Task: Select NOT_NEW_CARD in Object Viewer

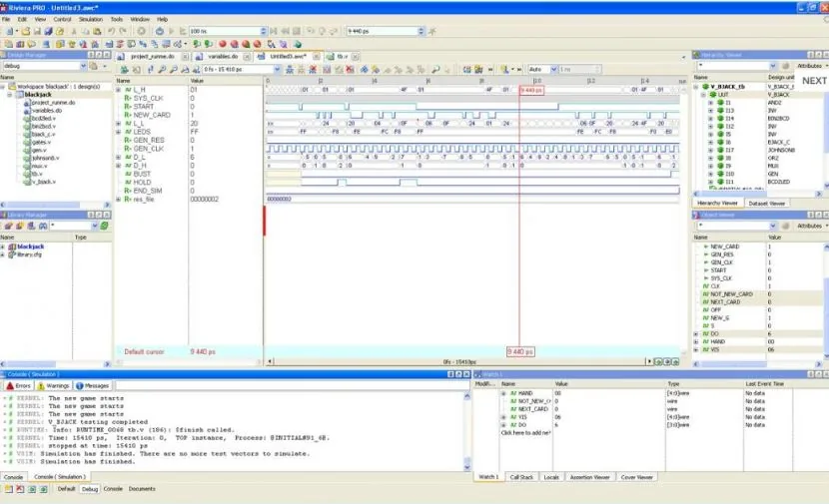Action: 731,294
